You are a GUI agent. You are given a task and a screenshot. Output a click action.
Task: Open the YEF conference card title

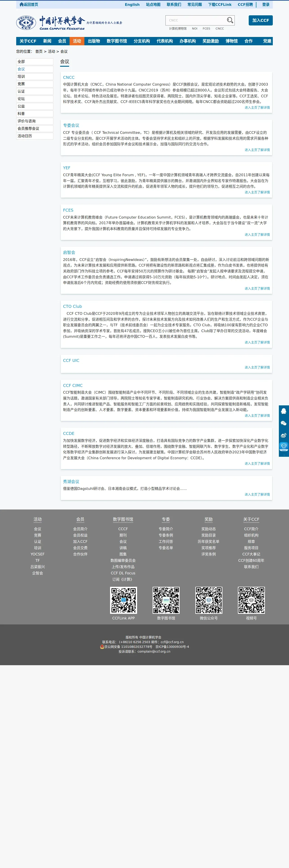[67, 168]
